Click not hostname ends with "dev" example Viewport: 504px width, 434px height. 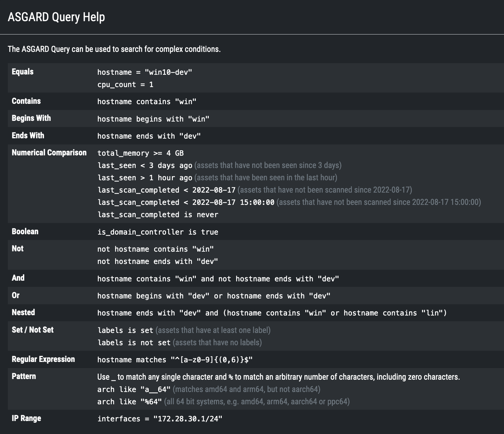click(x=158, y=262)
